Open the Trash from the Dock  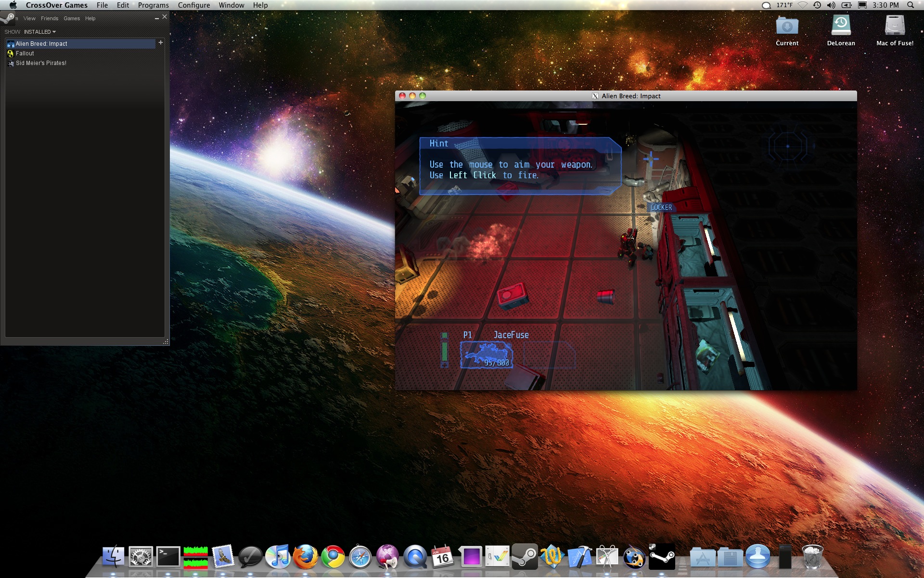tap(812, 557)
